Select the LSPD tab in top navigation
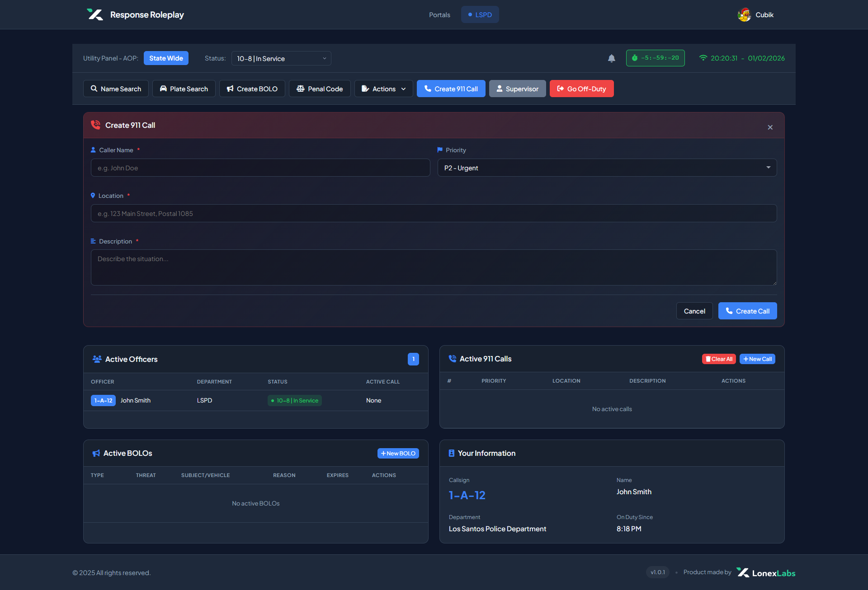Screen dimensions: 868x590 point(480,14)
